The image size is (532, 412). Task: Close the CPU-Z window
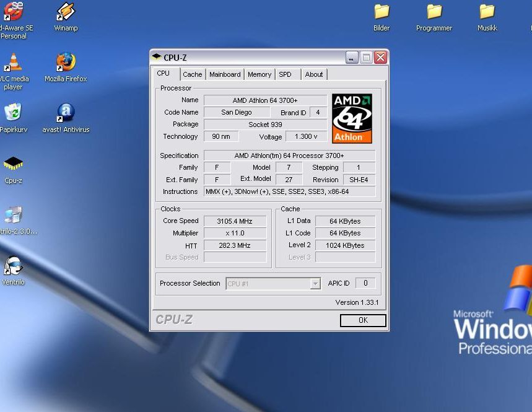tap(381, 58)
